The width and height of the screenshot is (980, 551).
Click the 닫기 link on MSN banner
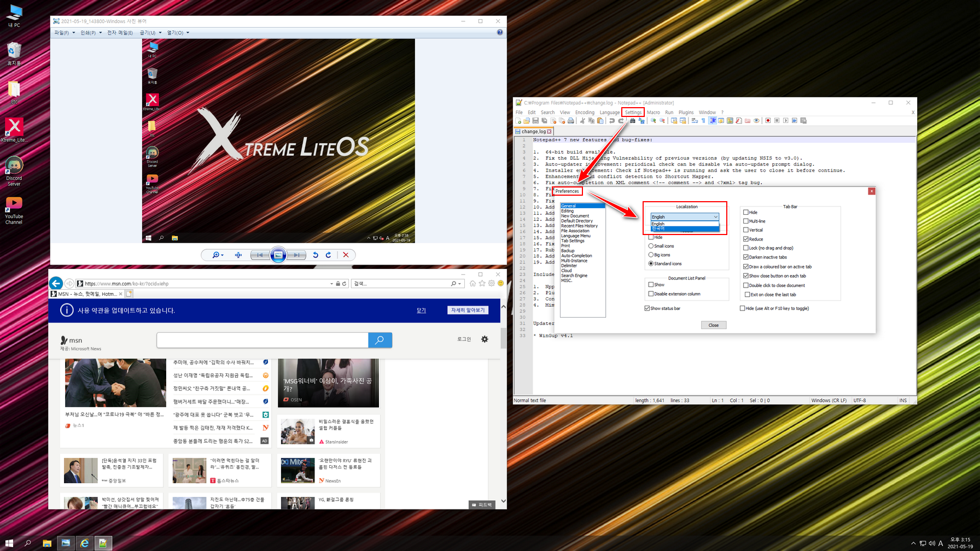(x=421, y=310)
